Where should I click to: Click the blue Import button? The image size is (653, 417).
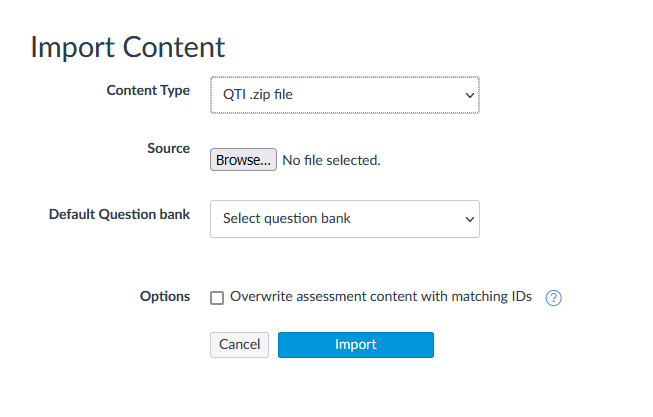coord(356,345)
